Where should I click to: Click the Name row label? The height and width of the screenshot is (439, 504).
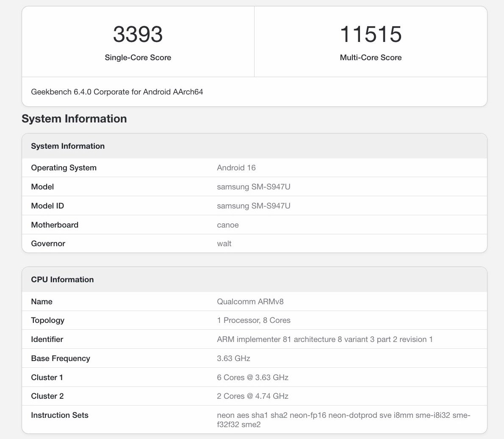42,302
